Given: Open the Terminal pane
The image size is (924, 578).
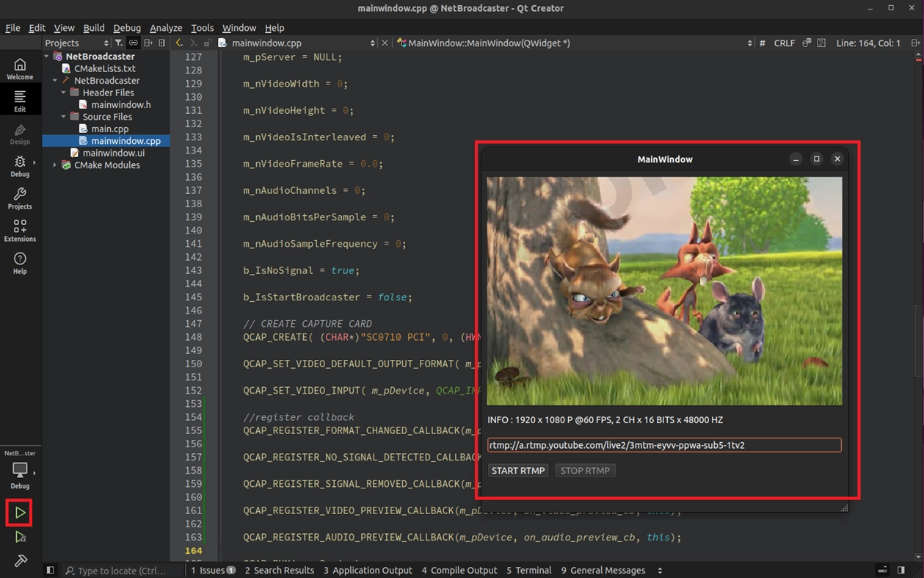Looking at the screenshot, I should (528, 570).
